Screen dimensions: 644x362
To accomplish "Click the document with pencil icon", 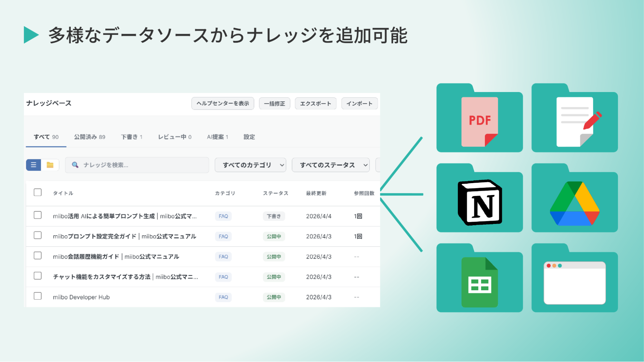I will [x=574, y=121].
